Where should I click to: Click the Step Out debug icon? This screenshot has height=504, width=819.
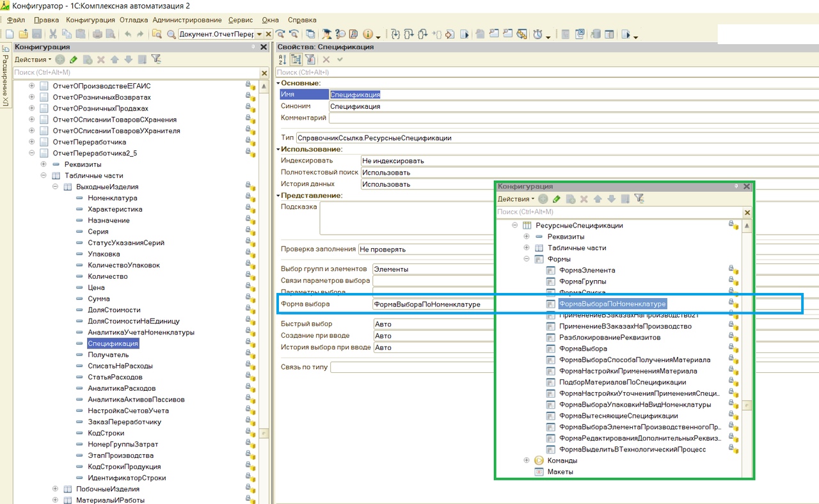423,34
